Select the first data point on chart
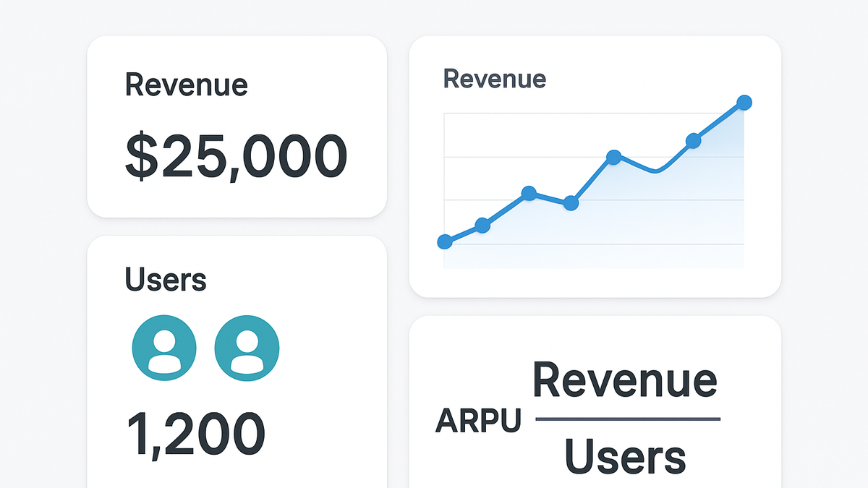This screenshot has height=488, width=868. click(x=446, y=242)
